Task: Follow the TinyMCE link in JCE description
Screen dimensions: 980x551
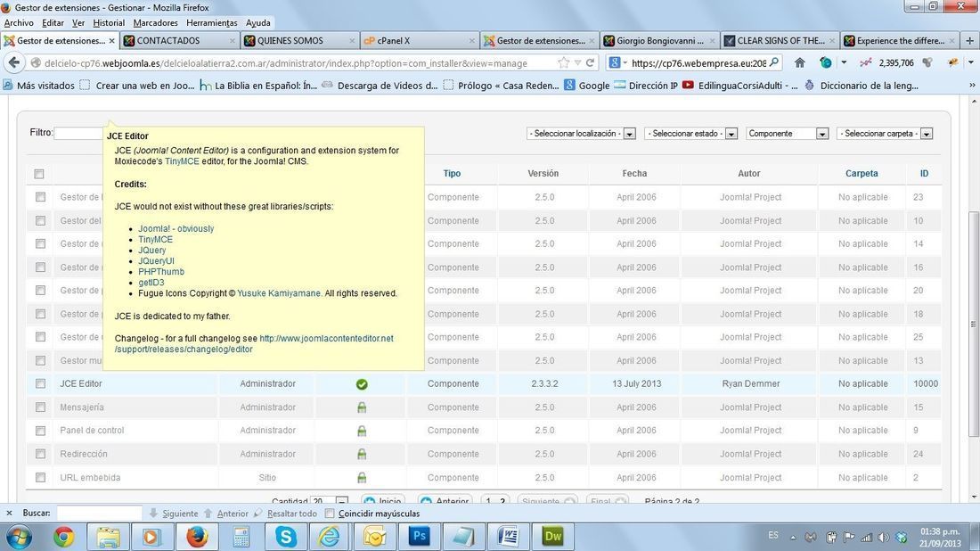Action: (x=182, y=161)
